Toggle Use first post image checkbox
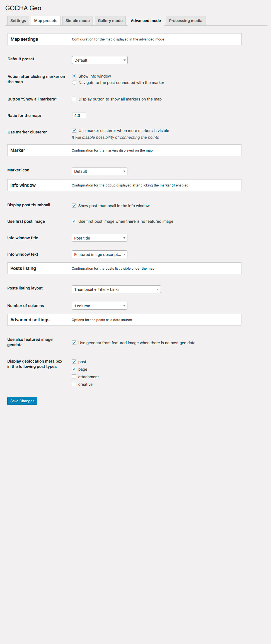The height and width of the screenshot is (644, 271). pos(74,221)
